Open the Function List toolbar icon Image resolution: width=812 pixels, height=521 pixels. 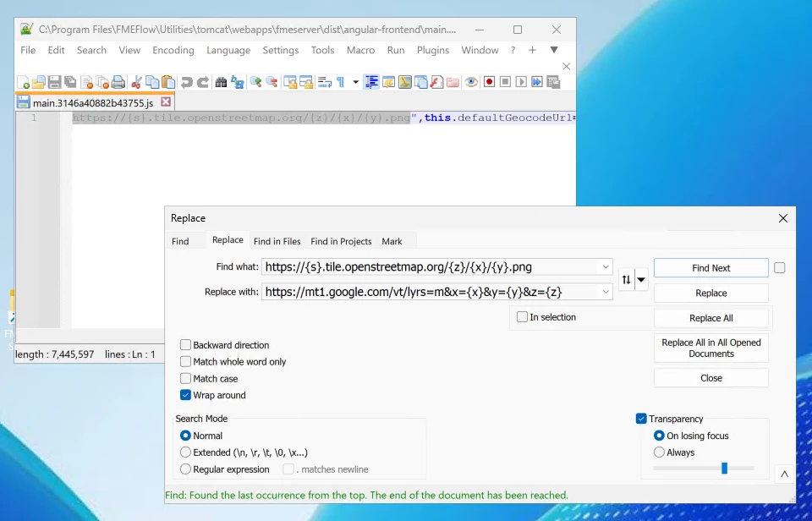436,82
